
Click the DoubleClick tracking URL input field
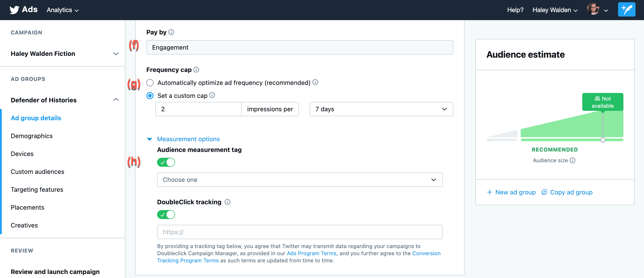[299, 232]
